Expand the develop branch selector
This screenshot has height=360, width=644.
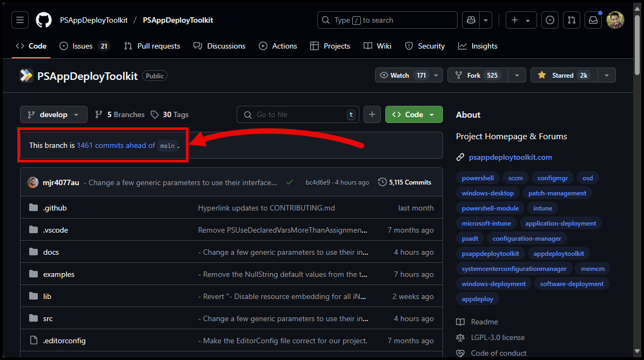click(53, 114)
